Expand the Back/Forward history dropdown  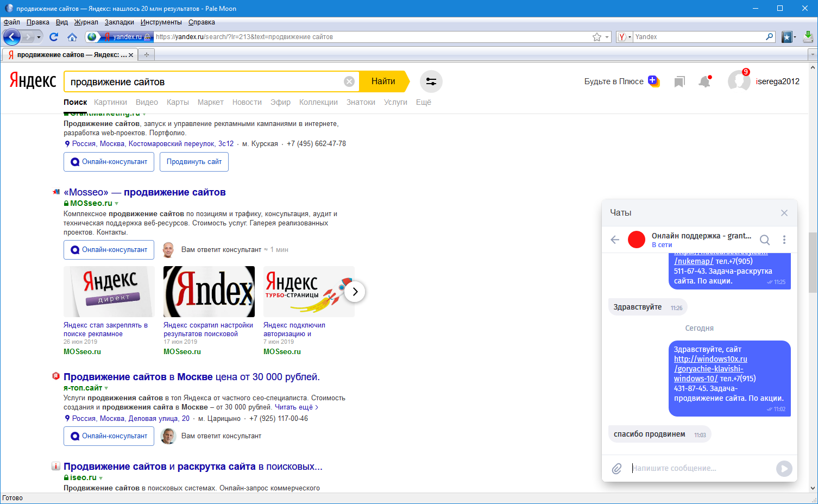(x=39, y=37)
